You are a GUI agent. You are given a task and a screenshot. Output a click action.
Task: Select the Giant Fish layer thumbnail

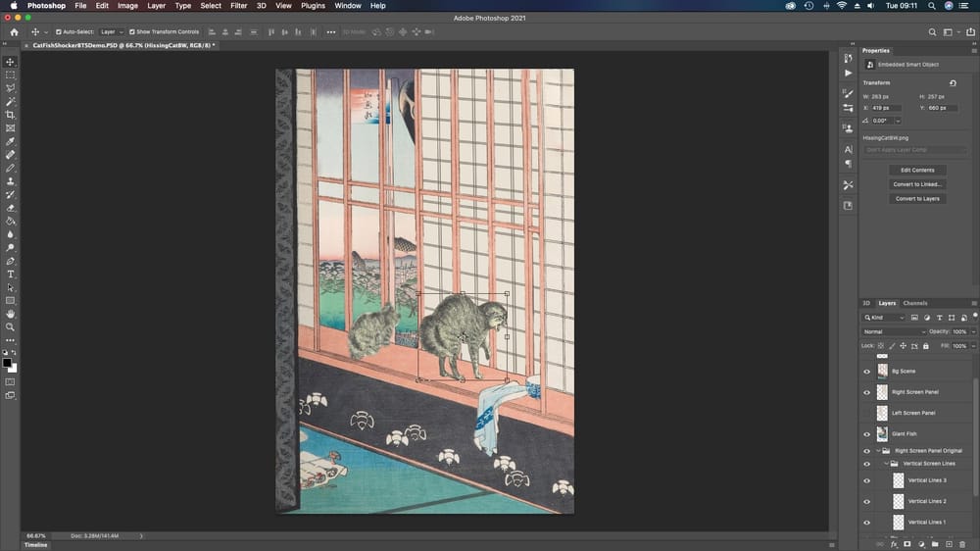coord(882,434)
